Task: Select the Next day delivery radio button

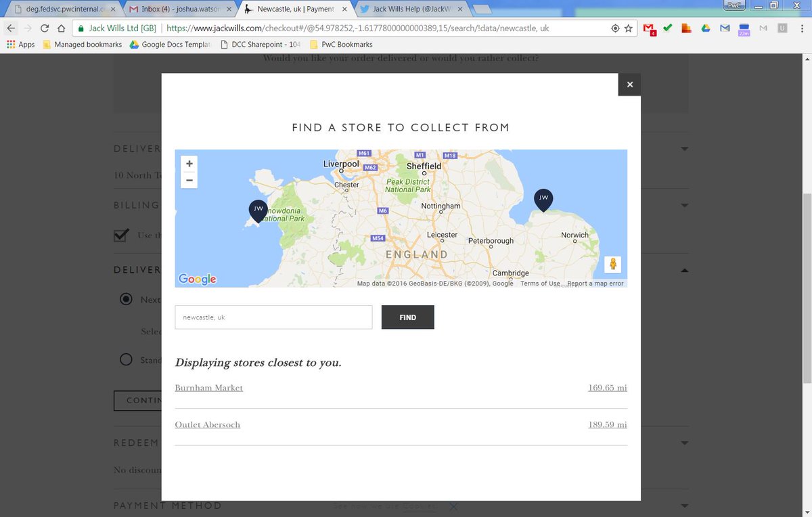Action: tap(125, 299)
